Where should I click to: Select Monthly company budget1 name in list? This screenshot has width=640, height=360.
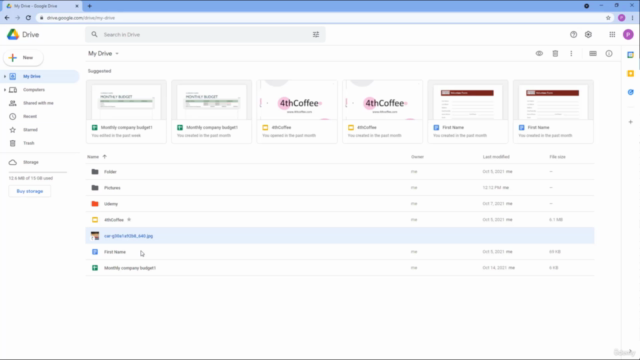pyautogui.click(x=130, y=268)
